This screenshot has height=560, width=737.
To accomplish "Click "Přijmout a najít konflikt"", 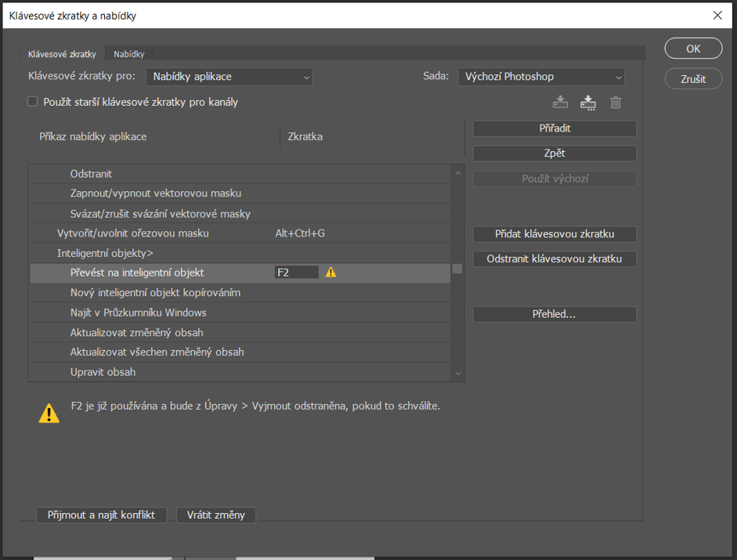I will click(x=101, y=515).
